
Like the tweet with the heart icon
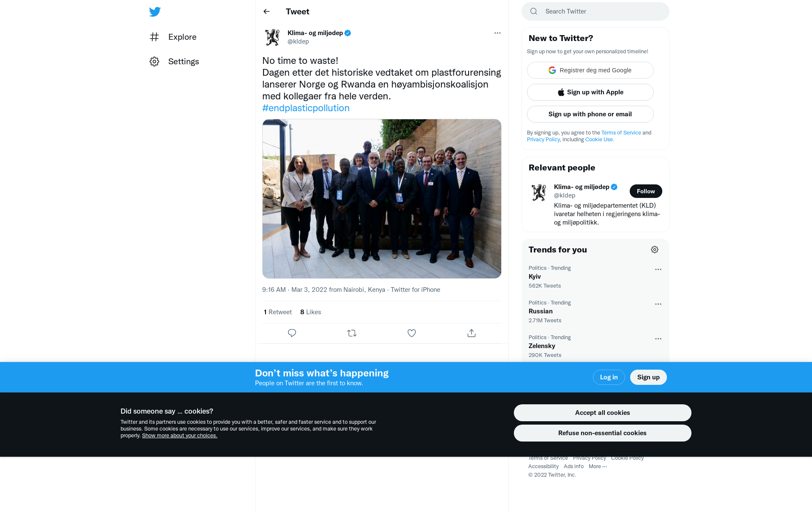411,333
